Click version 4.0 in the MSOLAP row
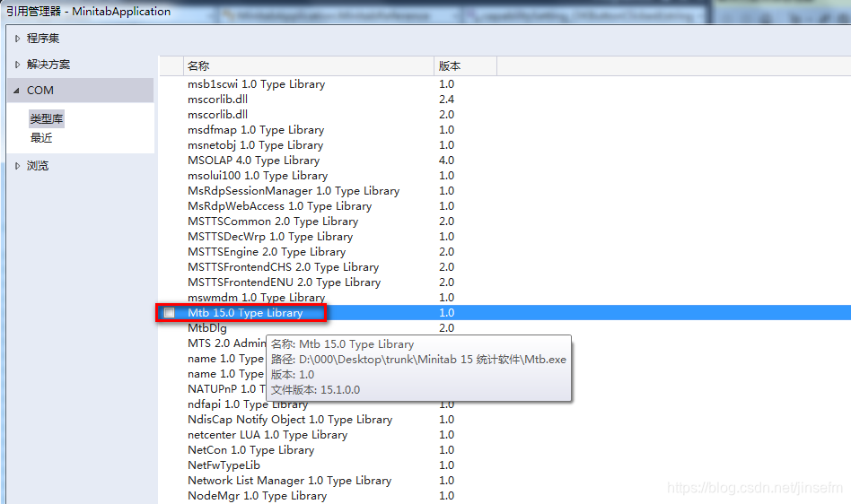 [x=447, y=161]
